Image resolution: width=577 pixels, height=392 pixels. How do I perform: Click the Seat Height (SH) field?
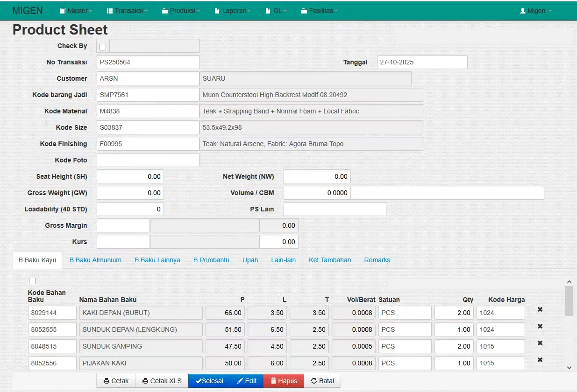(130, 176)
